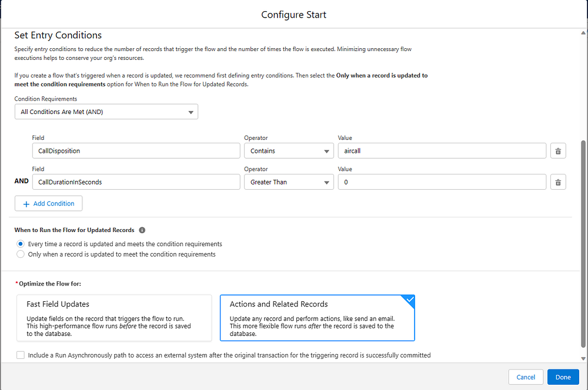Click the plus icon in Add Condition

(x=26, y=204)
